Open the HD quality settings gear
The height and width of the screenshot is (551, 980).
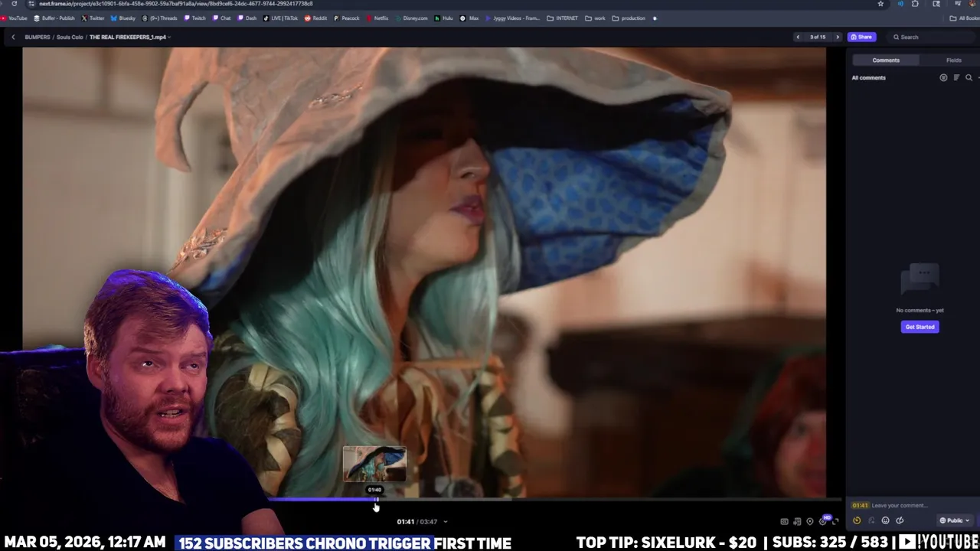click(823, 520)
